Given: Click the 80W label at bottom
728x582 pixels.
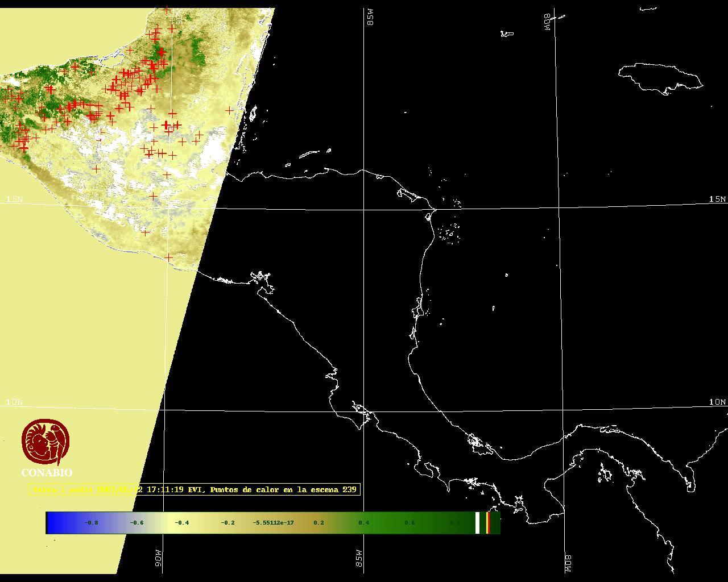Looking at the screenshot, I should point(568,562).
